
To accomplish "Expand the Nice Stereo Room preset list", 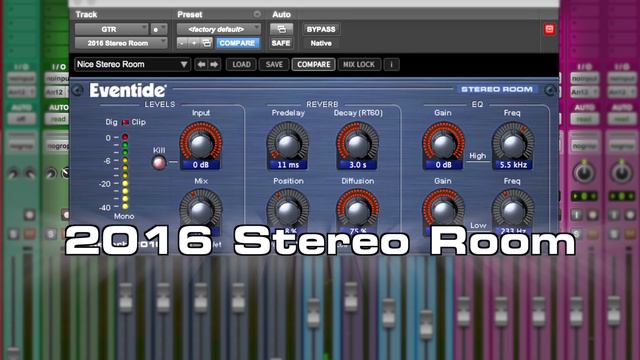I will (x=132, y=64).
